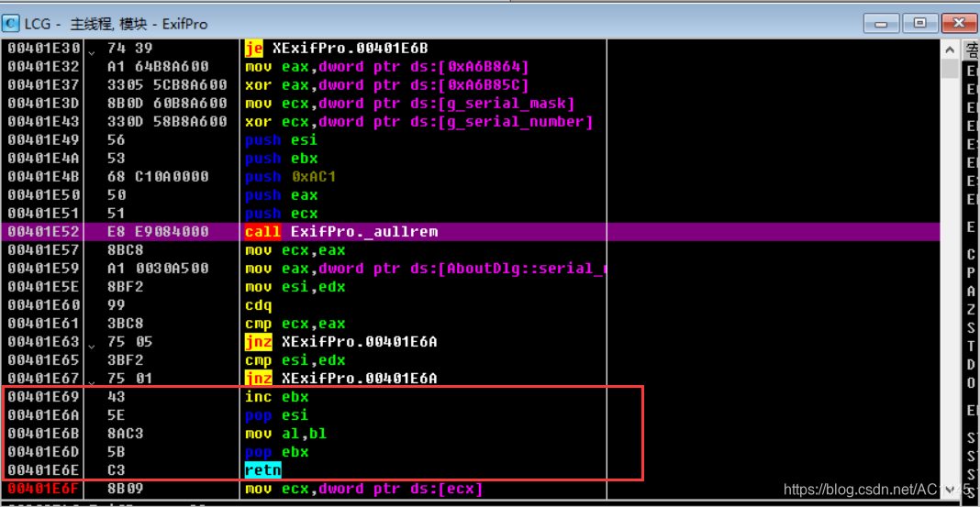The image size is (980, 507).
Task: Select hex bytes '3BC8' at 00401E61
Action: [126, 324]
